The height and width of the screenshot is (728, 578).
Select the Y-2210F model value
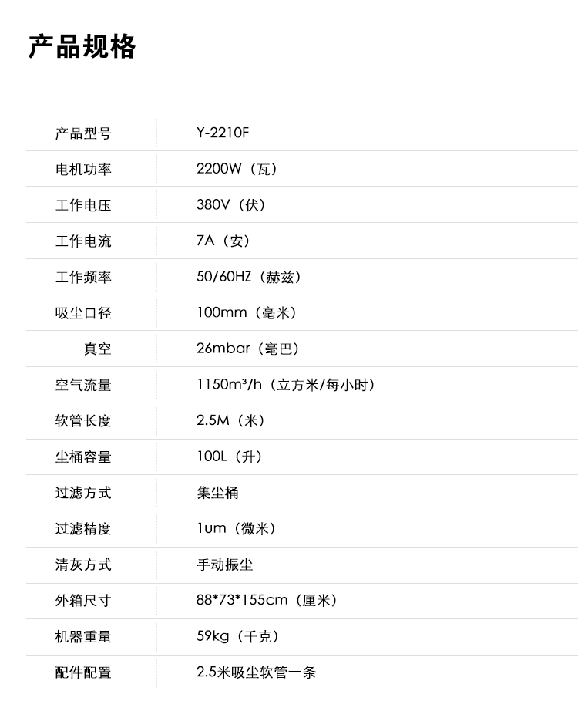point(223,133)
